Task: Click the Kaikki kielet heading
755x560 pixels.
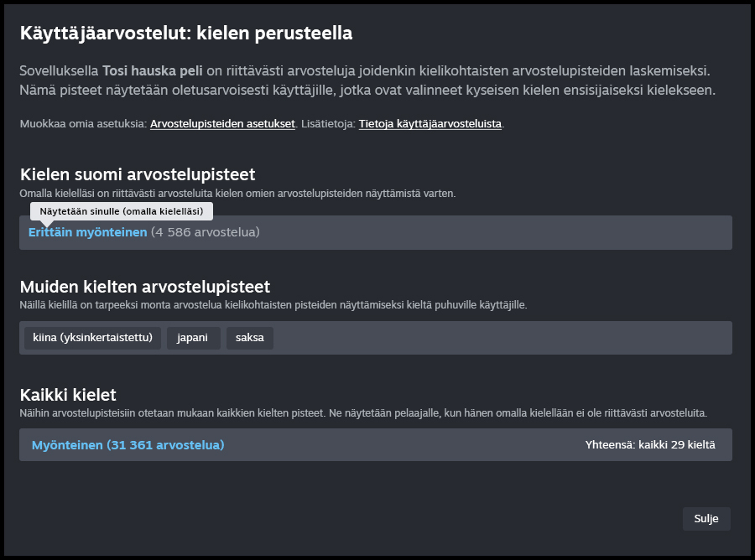Action: (68, 394)
